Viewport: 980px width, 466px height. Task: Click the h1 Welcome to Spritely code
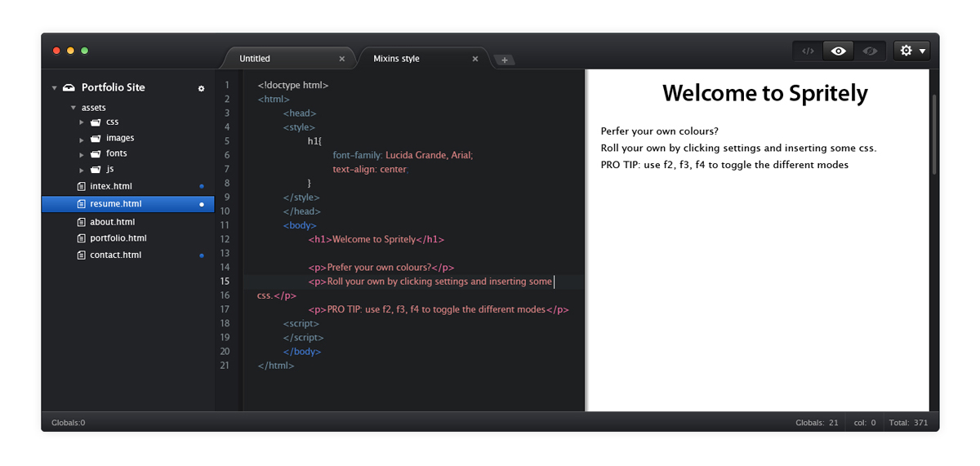coord(376,239)
